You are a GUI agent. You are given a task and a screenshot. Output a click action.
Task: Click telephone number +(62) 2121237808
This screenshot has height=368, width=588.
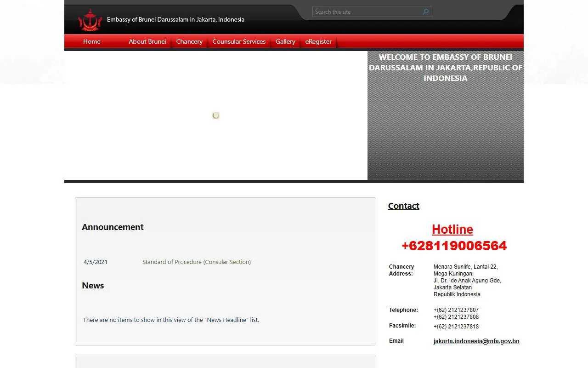pyautogui.click(x=456, y=317)
